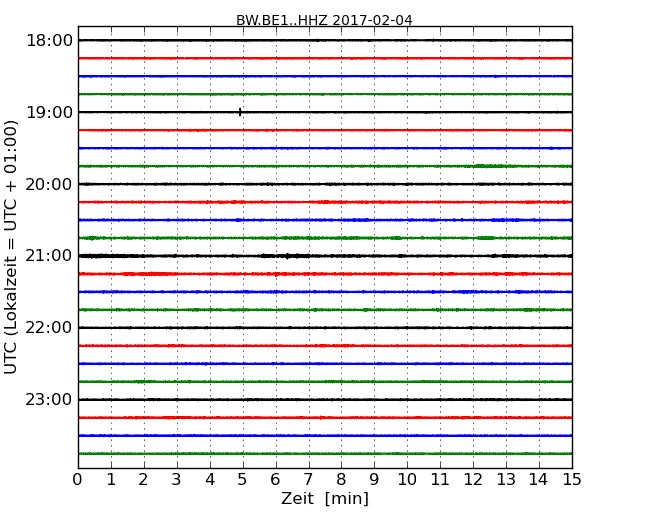Click the x-axis tick label "0"

pyautogui.click(x=78, y=480)
